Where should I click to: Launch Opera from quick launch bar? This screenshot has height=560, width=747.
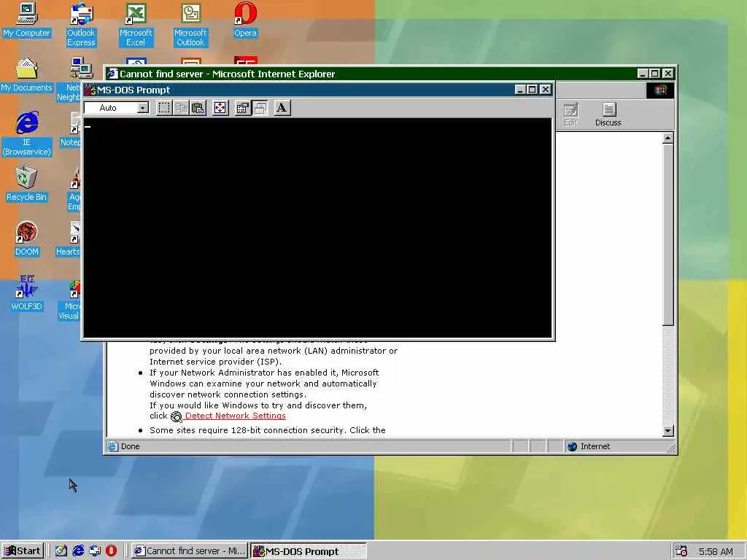[111, 551]
